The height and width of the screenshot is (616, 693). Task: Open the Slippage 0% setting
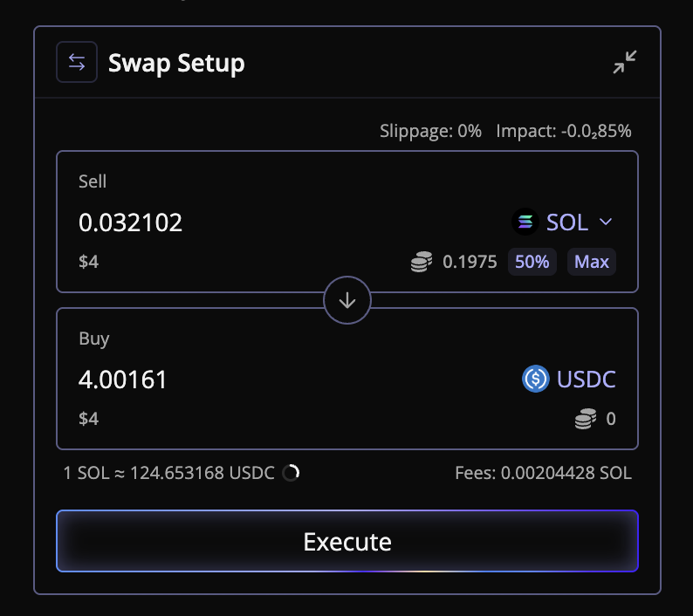[430, 132]
